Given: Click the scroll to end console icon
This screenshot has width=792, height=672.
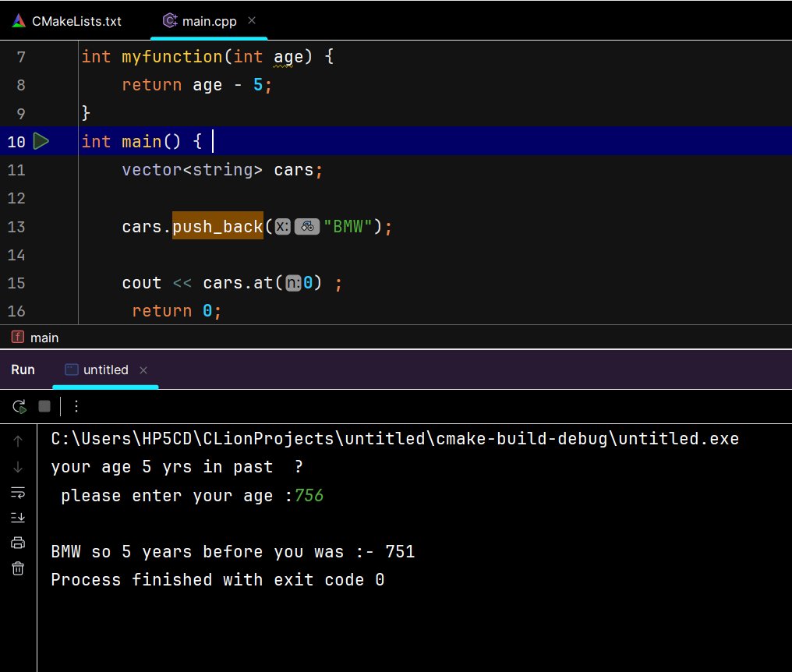Looking at the screenshot, I should pos(17,517).
